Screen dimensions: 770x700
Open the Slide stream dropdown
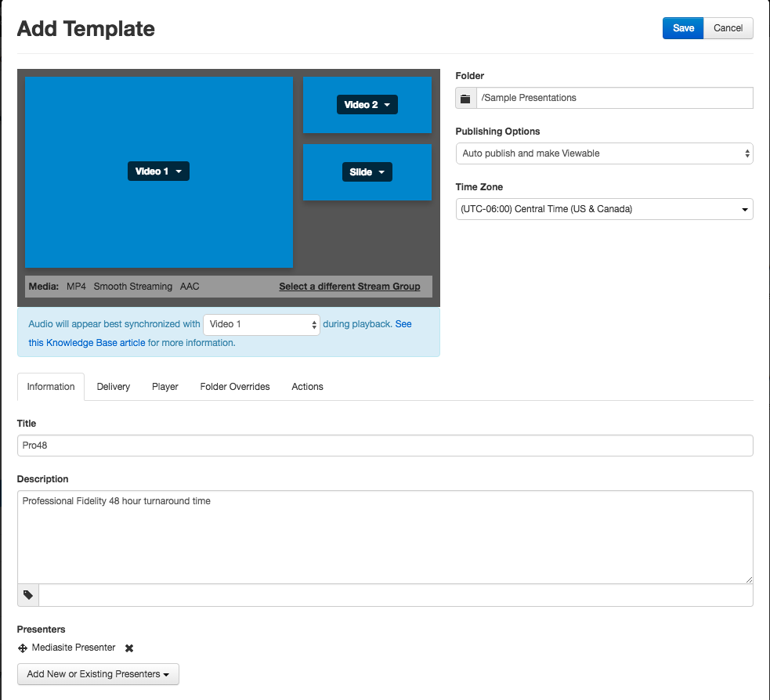pyautogui.click(x=367, y=171)
